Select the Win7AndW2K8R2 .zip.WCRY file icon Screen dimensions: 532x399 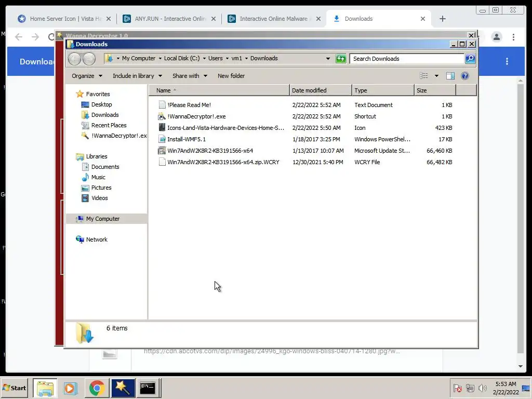point(162,162)
